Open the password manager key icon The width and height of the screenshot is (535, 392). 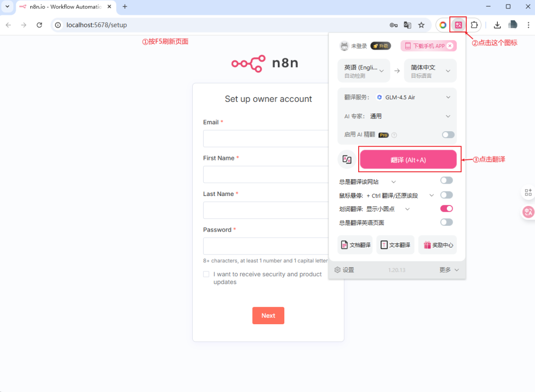coord(393,25)
